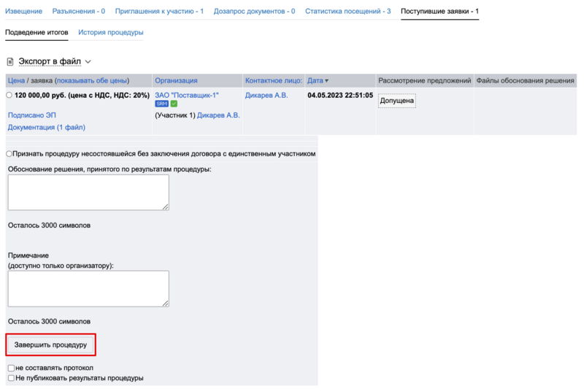Enable 'не составлять протокол' checkbox
Screen dimensions: 584x392
(11, 368)
